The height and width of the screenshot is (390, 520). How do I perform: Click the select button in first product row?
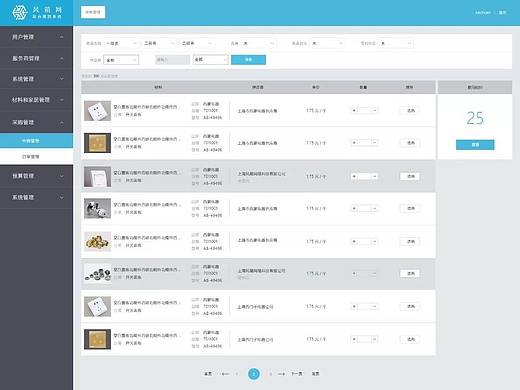tap(410, 110)
